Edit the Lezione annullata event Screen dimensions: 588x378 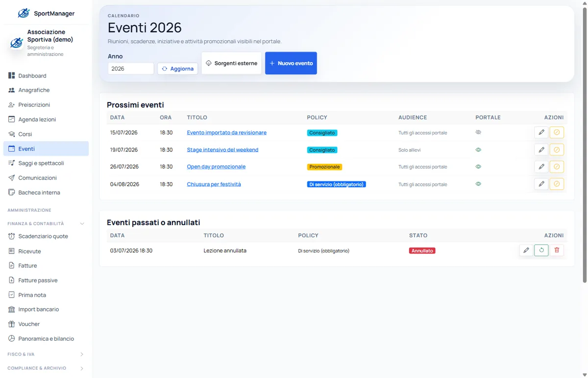[526, 250]
